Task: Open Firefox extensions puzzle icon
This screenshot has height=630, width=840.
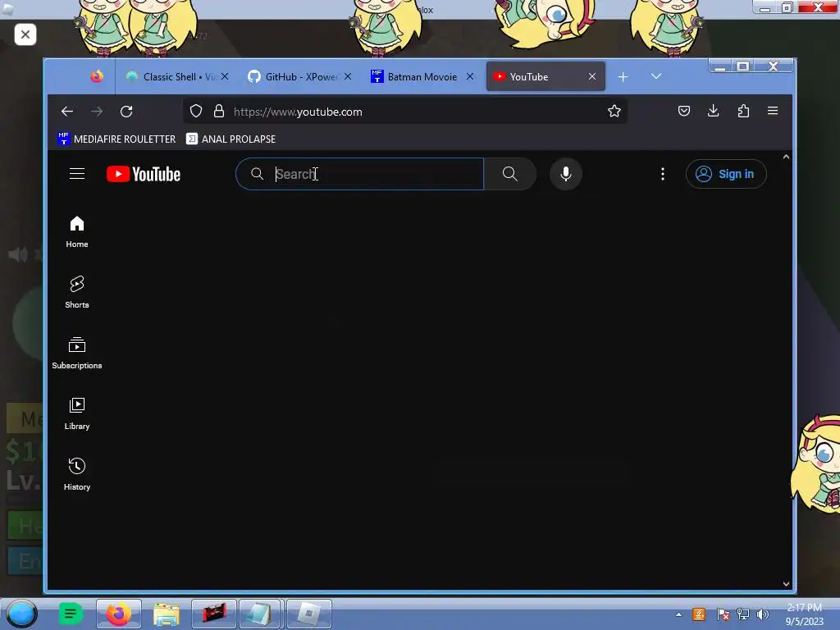Action: (x=743, y=111)
